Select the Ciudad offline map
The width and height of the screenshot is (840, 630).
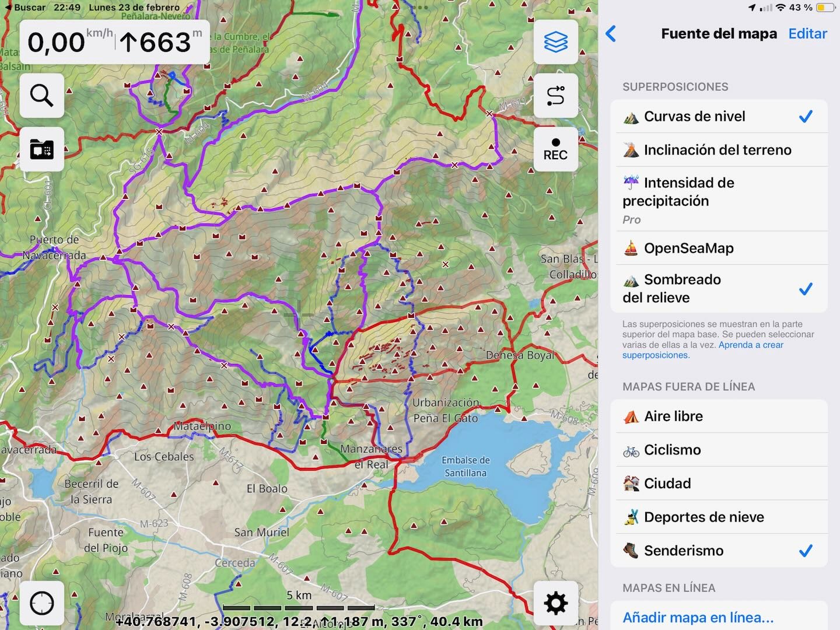(x=719, y=484)
